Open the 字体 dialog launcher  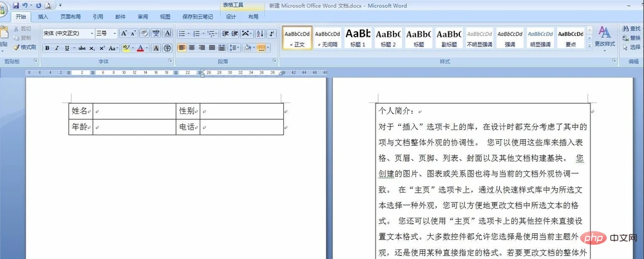coord(170,61)
